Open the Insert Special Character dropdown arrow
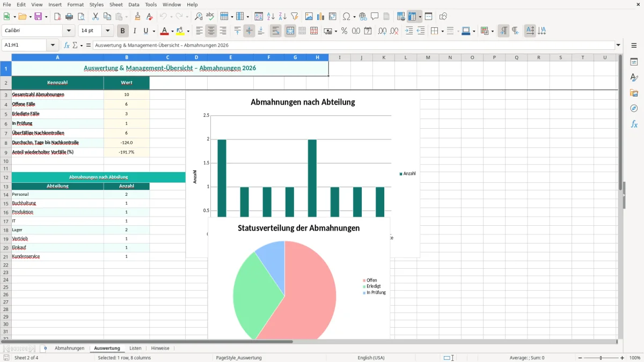 click(x=355, y=17)
